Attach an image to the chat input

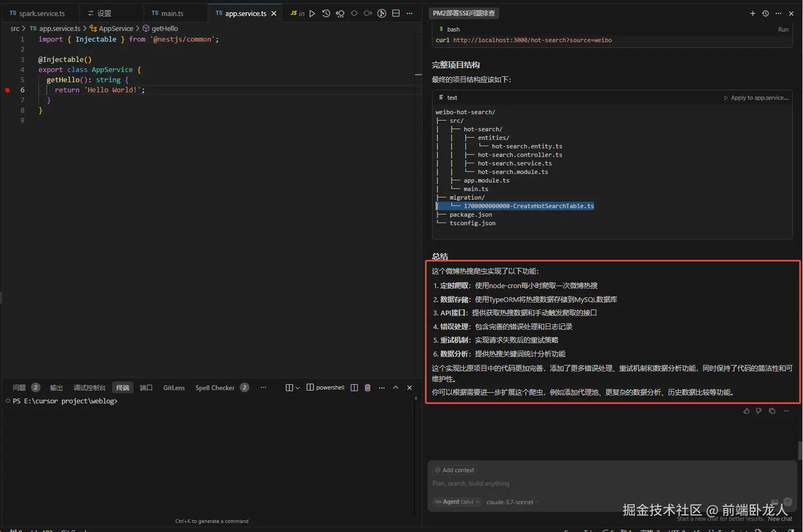click(775, 502)
